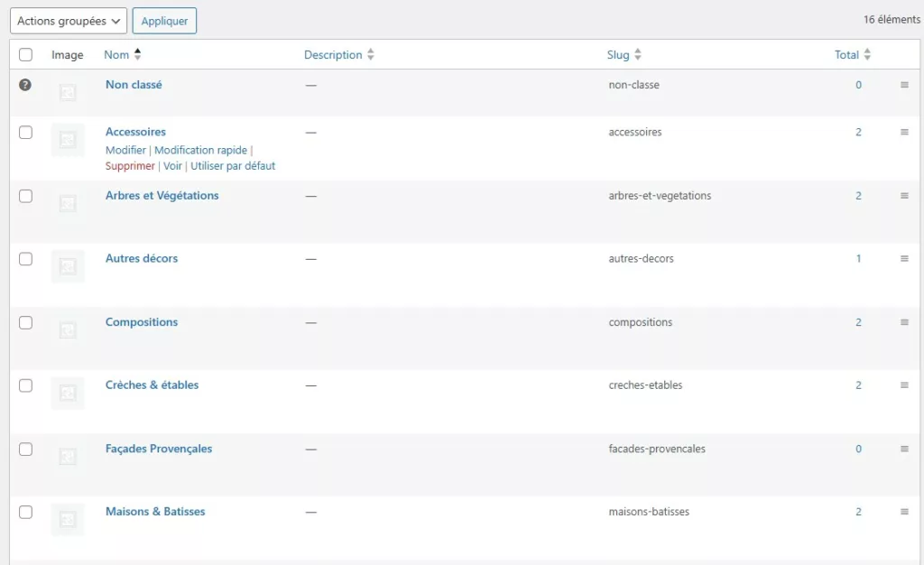This screenshot has width=924, height=565.
Task: Check the Accessoires category checkbox
Action: tap(25, 133)
